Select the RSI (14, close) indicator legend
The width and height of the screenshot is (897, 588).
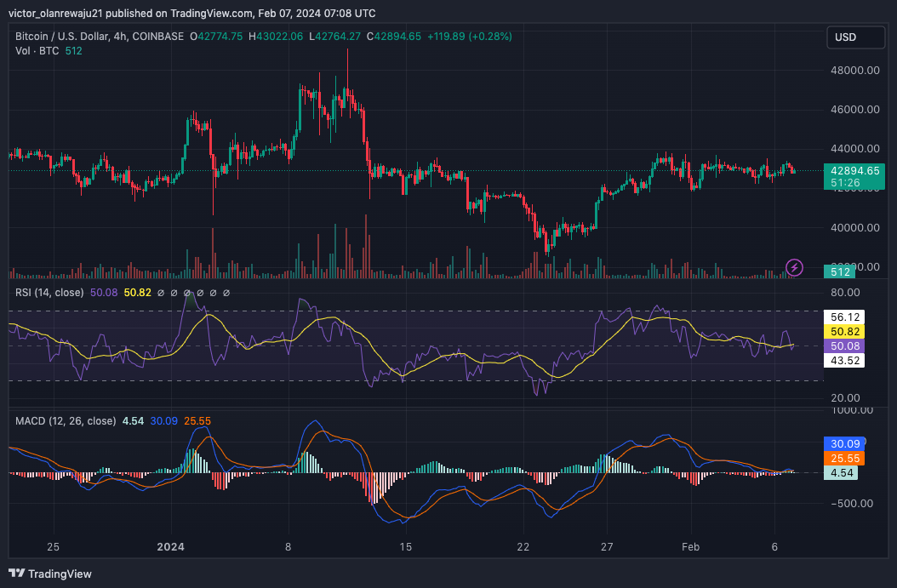[x=49, y=292]
